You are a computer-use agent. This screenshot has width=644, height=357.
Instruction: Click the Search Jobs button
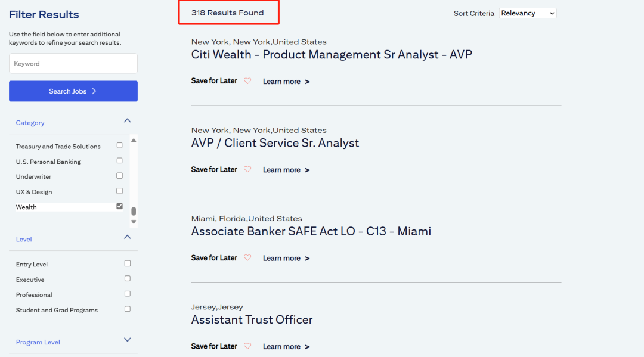(x=73, y=91)
